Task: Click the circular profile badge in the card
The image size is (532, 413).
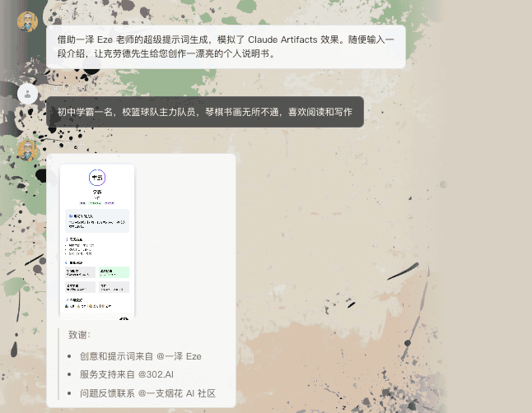Action: (97, 178)
